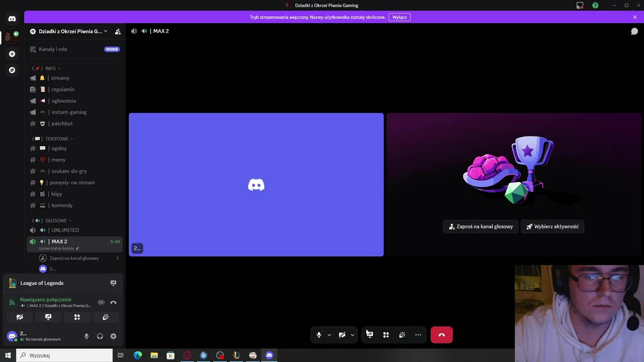644x362 pixels.
Task: Open Windows Start menu
Action: point(8,355)
